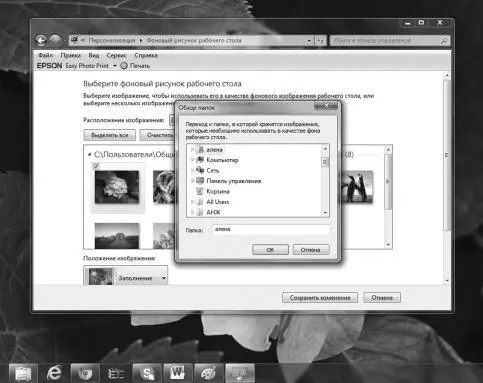Viewport: 483px width, 383px height.
Task: Click the folder tree's vertical scrollbar
Action: pos(325,181)
